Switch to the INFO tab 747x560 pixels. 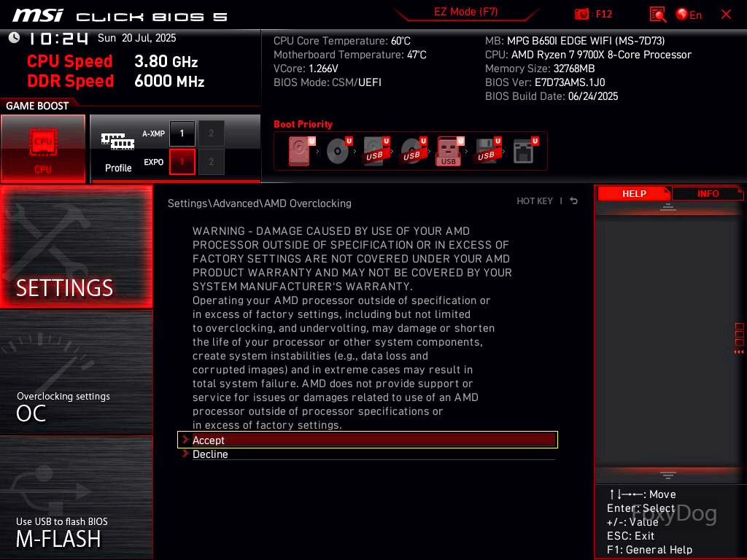click(x=708, y=193)
